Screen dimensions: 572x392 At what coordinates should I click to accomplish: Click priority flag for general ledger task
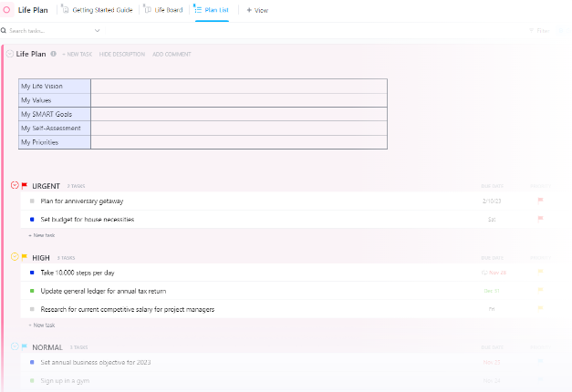[x=540, y=290]
